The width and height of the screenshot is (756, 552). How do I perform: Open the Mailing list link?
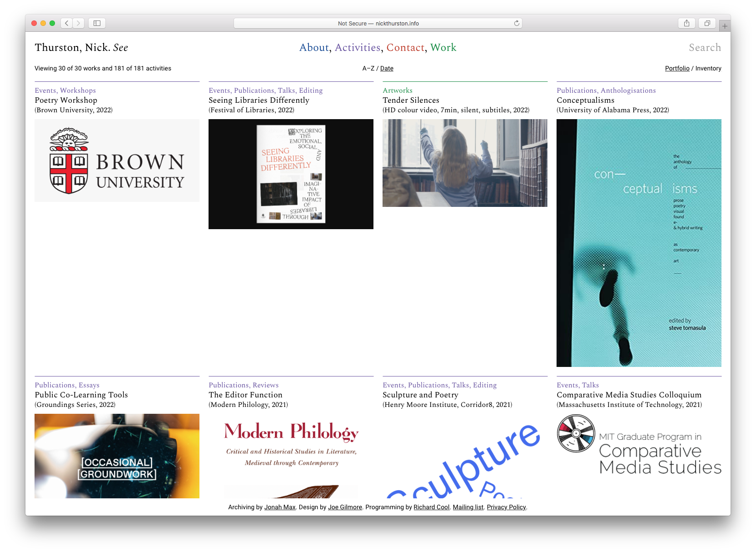click(468, 507)
